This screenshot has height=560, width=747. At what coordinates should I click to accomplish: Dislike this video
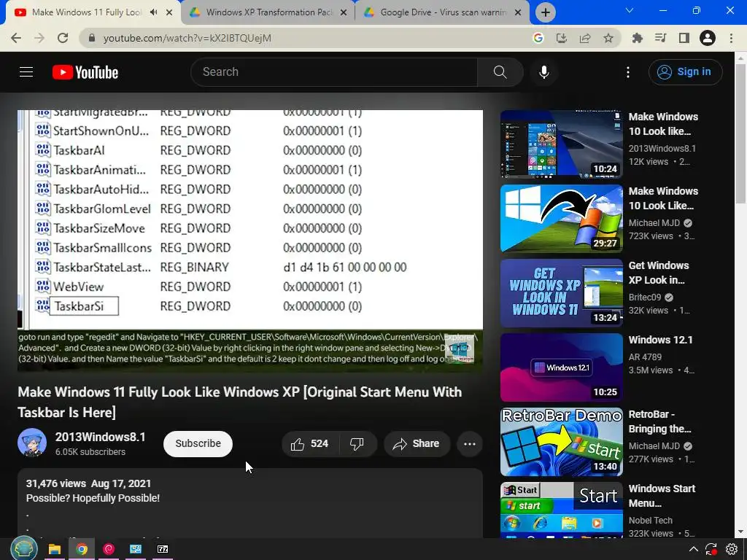(x=357, y=444)
